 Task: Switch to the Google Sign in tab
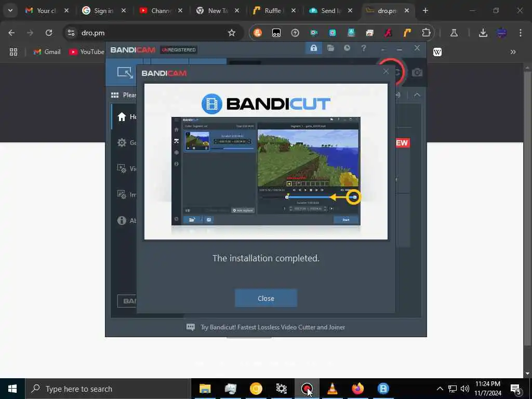(104, 11)
